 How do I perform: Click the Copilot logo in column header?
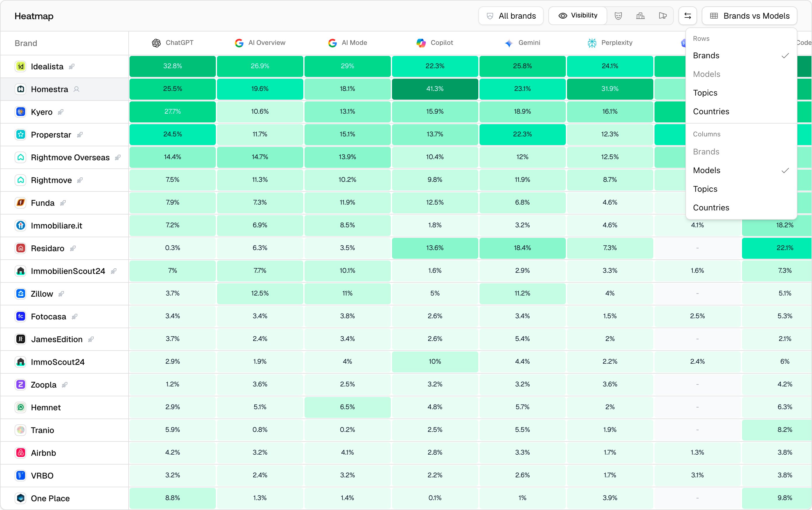(x=421, y=43)
